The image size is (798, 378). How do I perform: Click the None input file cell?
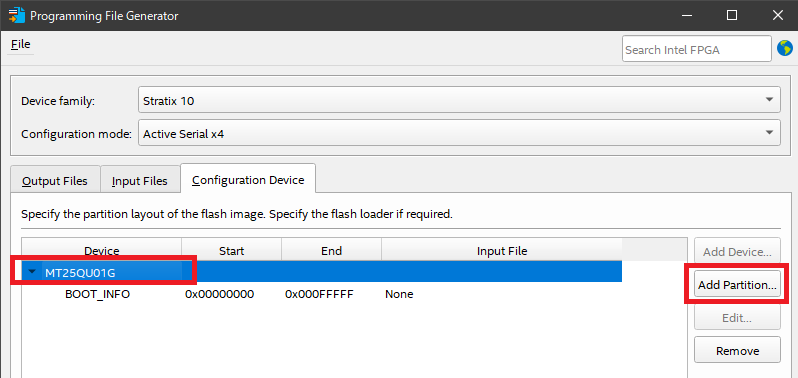coord(399,294)
